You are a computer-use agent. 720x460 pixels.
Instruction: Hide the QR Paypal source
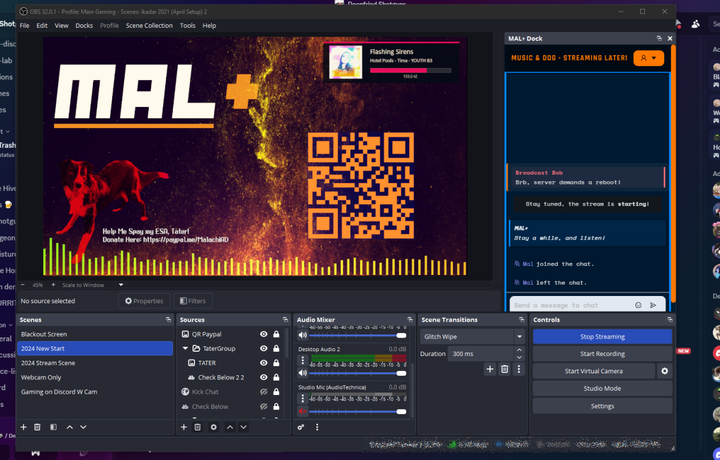point(264,334)
